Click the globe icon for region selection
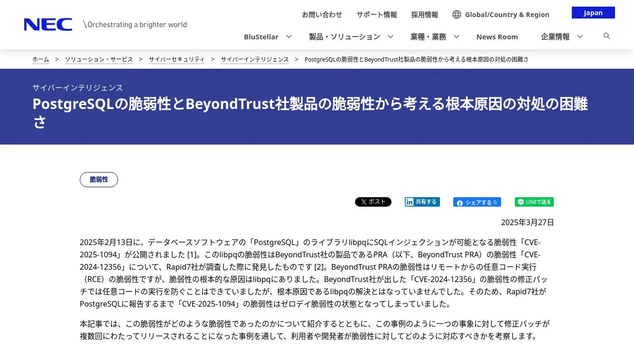Screen dimensions: 634x364 [457, 15]
